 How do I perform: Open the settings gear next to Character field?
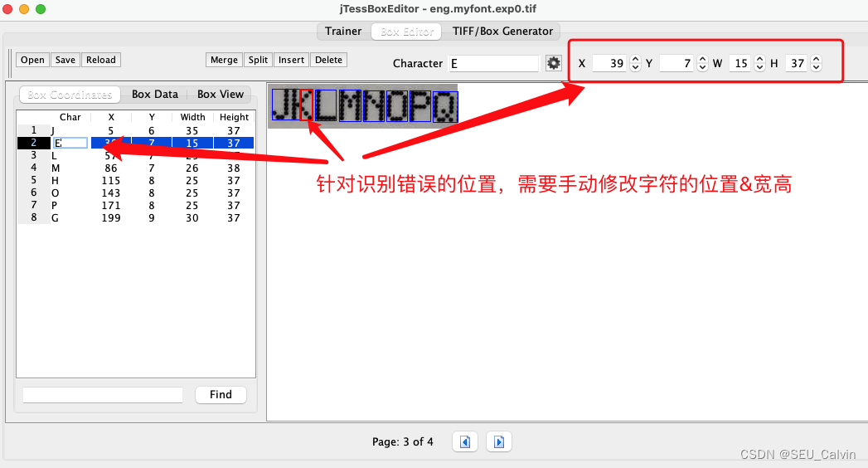[x=553, y=63]
